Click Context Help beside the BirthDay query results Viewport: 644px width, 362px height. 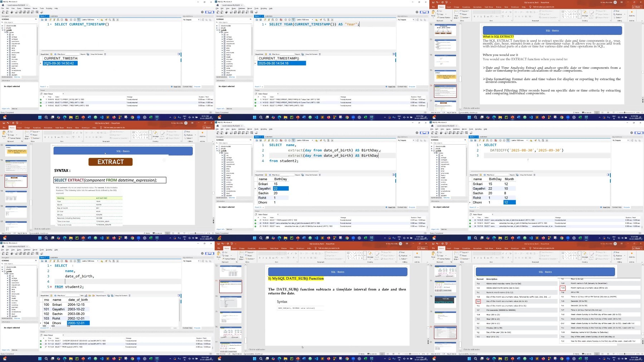[402, 207]
